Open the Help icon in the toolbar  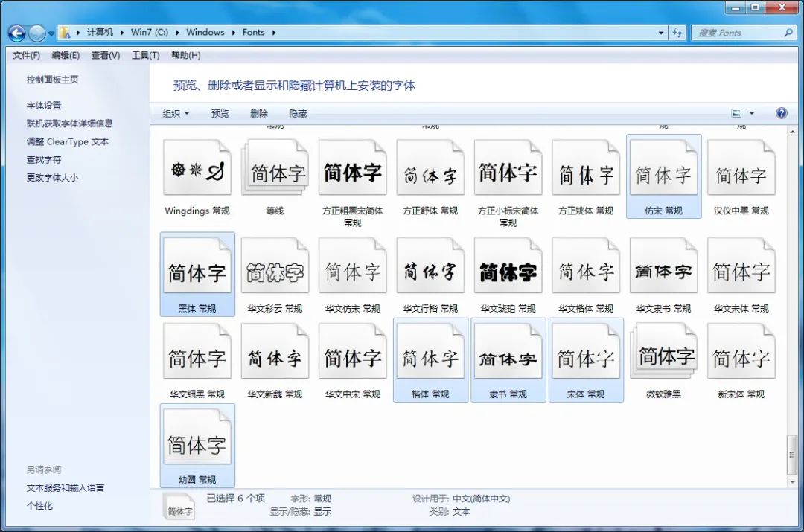point(780,112)
